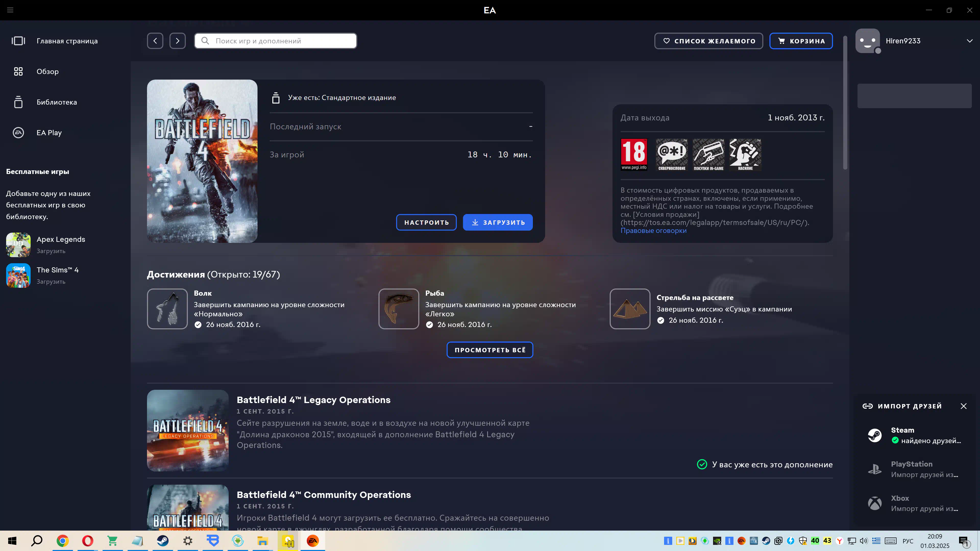Click the EA Play logo icon
The height and width of the screenshot is (551, 980).
click(18, 133)
